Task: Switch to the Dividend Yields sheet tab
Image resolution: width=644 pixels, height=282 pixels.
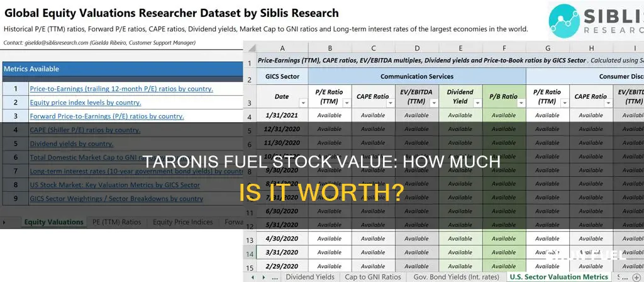Action: pyautogui.click(x=310, y=277)
